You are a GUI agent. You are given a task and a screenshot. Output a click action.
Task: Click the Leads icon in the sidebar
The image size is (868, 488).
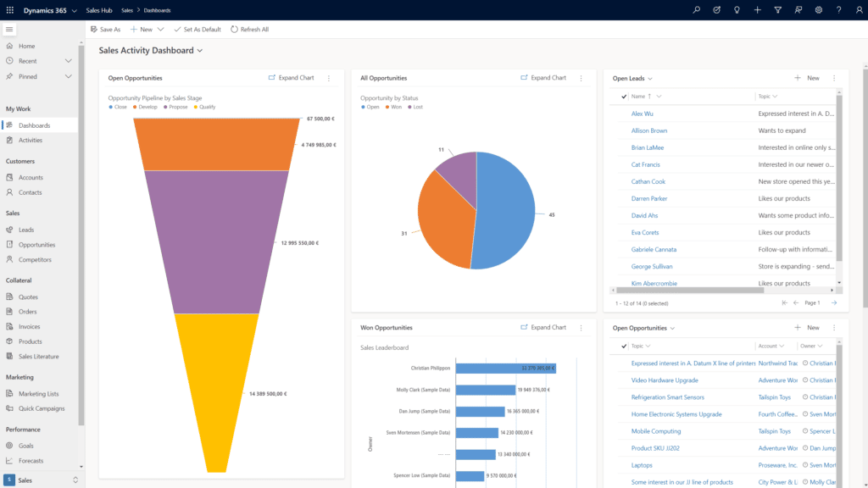coord(9,230)
